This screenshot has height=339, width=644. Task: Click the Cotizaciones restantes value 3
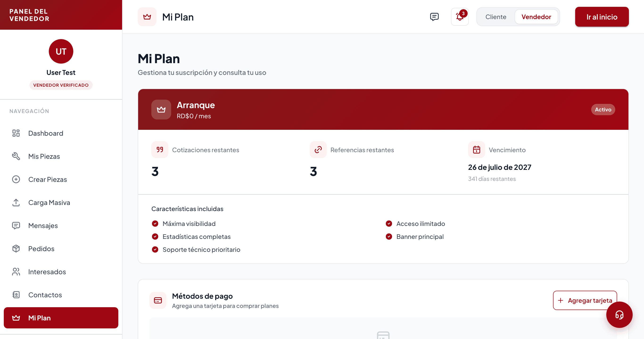pos(155,171)
